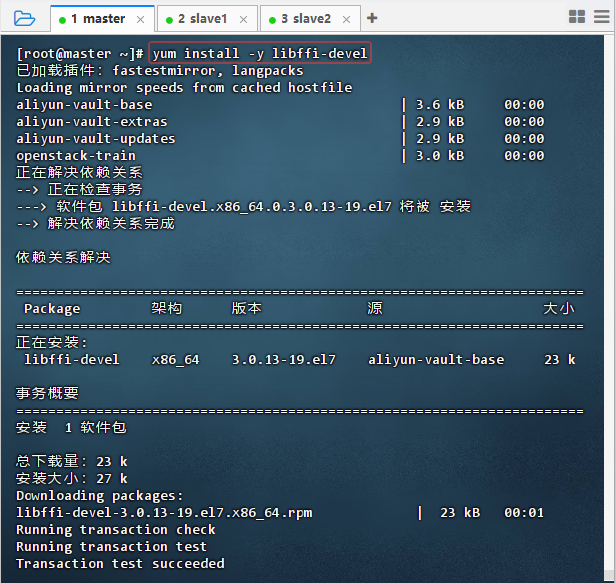Image resolution: width=616 pixels, height=583 pixels.
Task: Click the '架构' column header
Action: (167, 308)
